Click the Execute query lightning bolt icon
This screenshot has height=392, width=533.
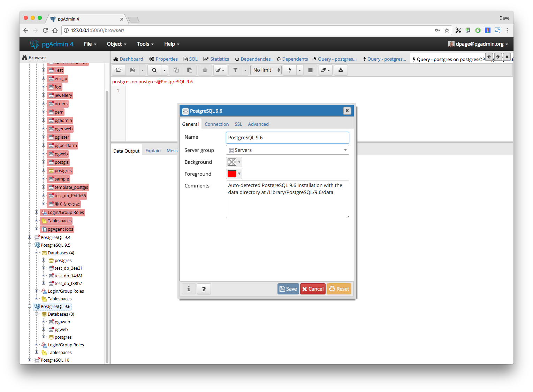(290, 70)
